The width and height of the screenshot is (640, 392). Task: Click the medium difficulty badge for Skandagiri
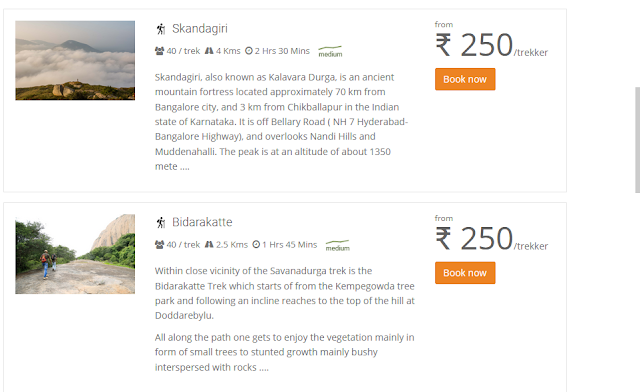330,51
